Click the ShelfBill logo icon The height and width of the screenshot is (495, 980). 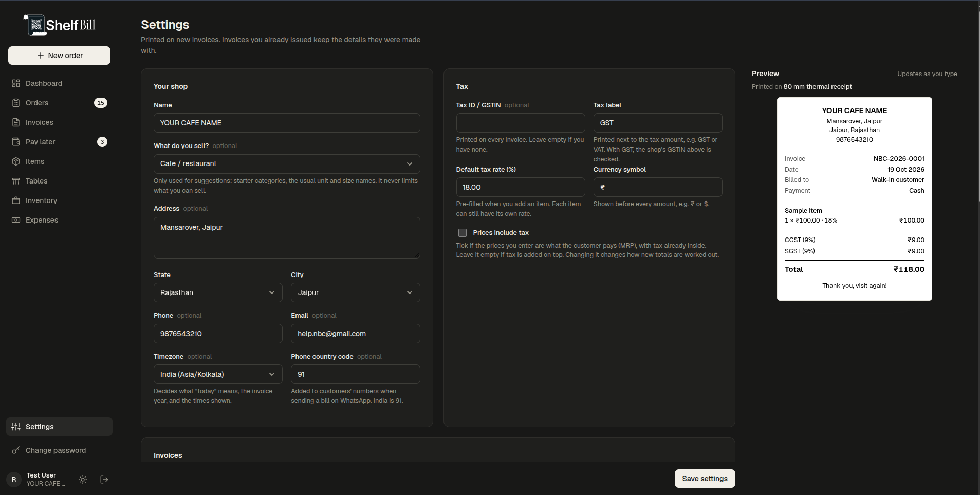[35, 25]
